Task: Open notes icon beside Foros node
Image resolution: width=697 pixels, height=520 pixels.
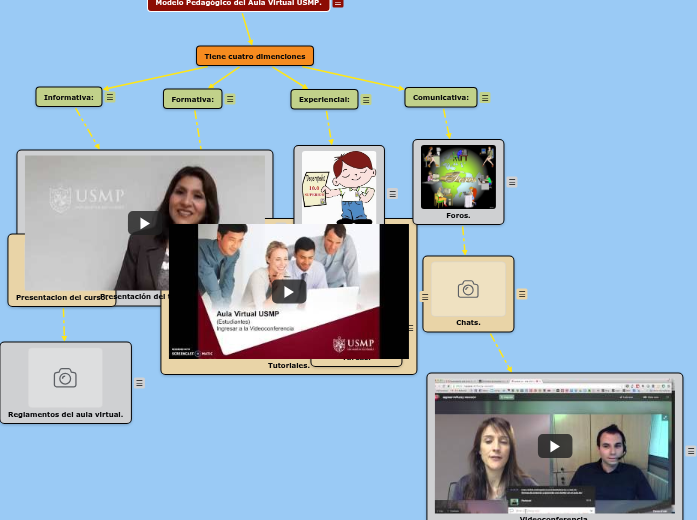Action: click(x=512, y=182)
